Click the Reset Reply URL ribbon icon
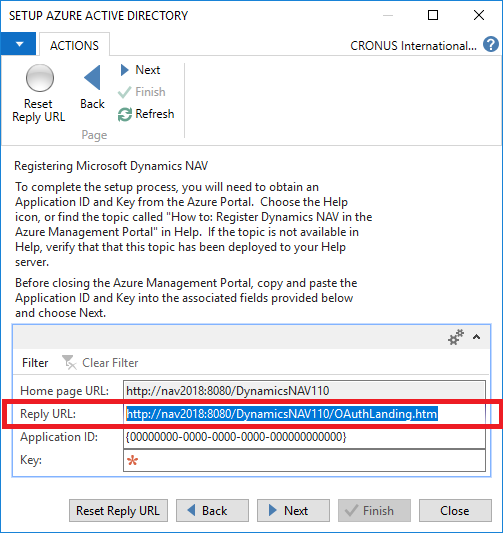Image resolution: width=503 pixels, height=533 pixels. pos(39,78)
